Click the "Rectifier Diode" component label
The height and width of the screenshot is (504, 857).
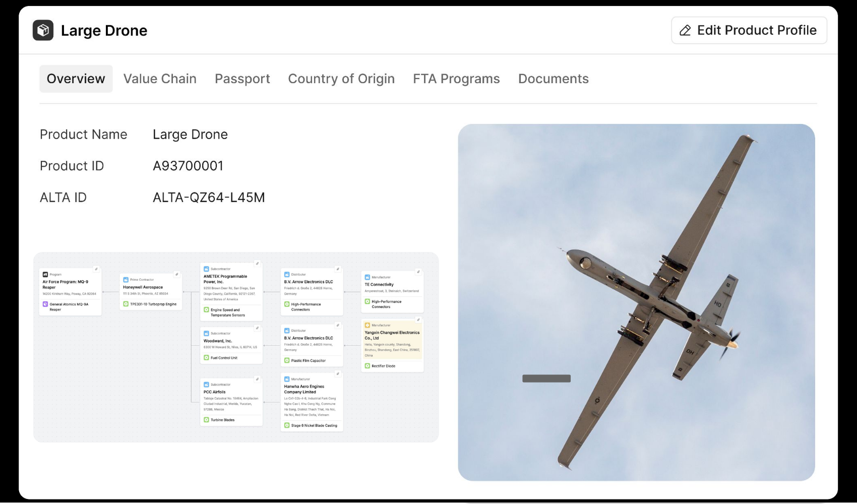click(x=384, y=366)
